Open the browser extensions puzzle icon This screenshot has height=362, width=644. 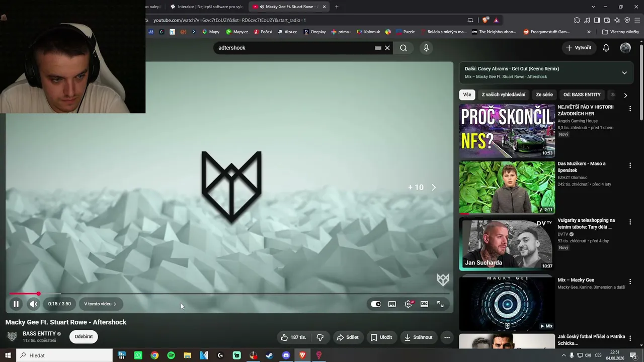(577, 20)
